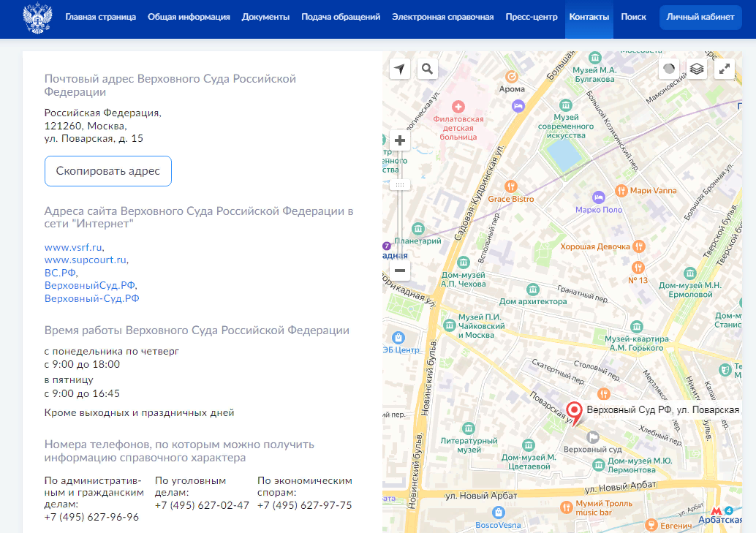
Task: Open the Главная страница menu item
Action: tap(100, 17)
